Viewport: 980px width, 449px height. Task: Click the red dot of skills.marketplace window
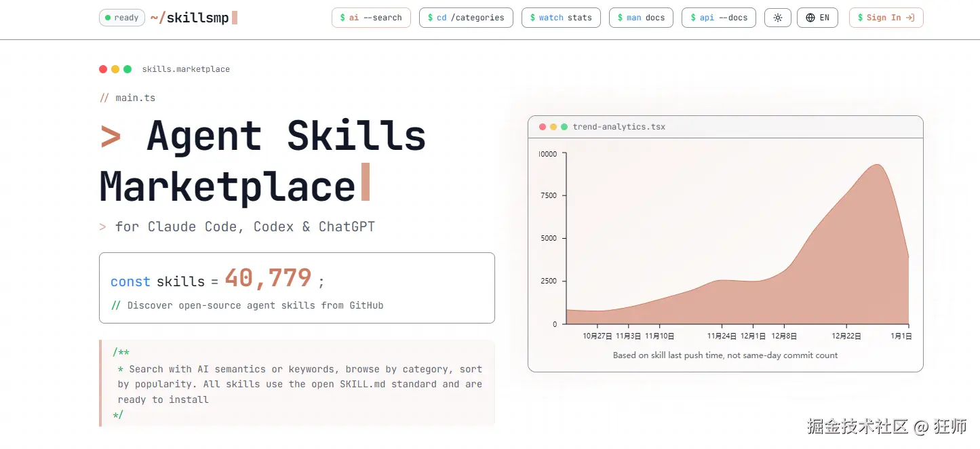click(x=103, y=69)
